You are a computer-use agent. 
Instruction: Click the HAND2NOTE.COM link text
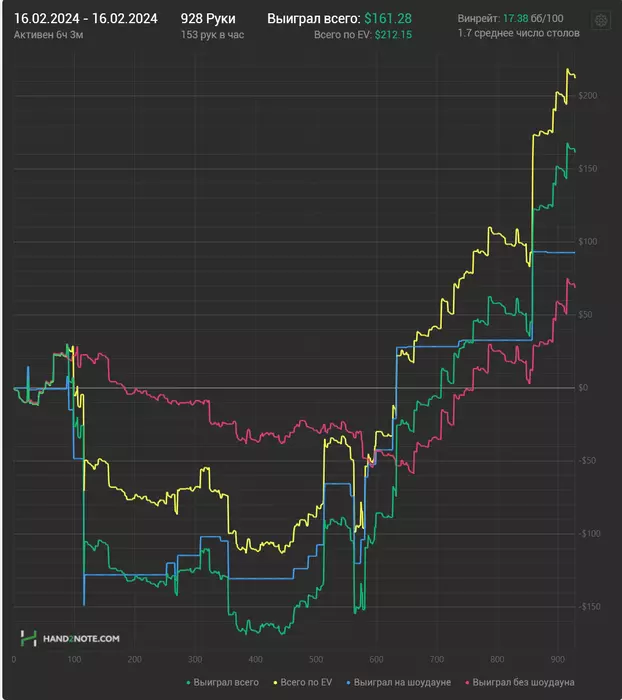pyautogui.click(x=81, y=639)
